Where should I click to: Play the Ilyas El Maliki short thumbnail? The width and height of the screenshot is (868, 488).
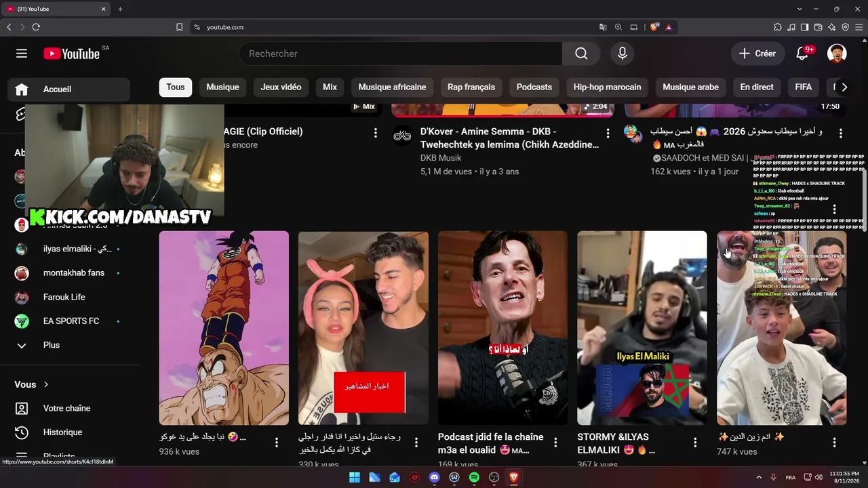tap(642, 328)
